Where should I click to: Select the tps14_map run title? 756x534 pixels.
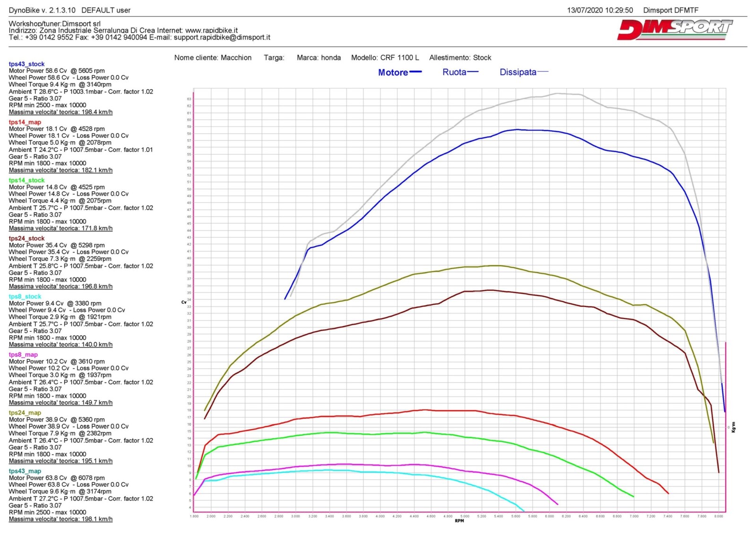[25, 122]
